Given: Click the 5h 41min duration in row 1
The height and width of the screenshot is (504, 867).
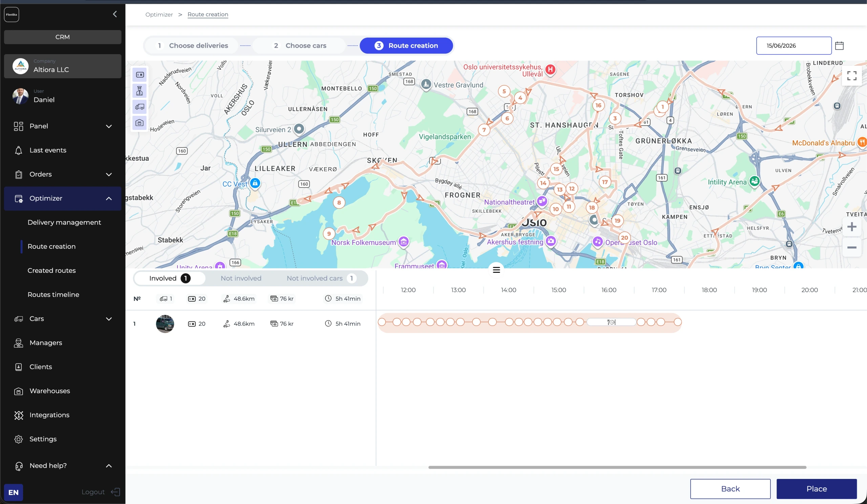Looking at the screenshot, I should [x=343, y=324].
